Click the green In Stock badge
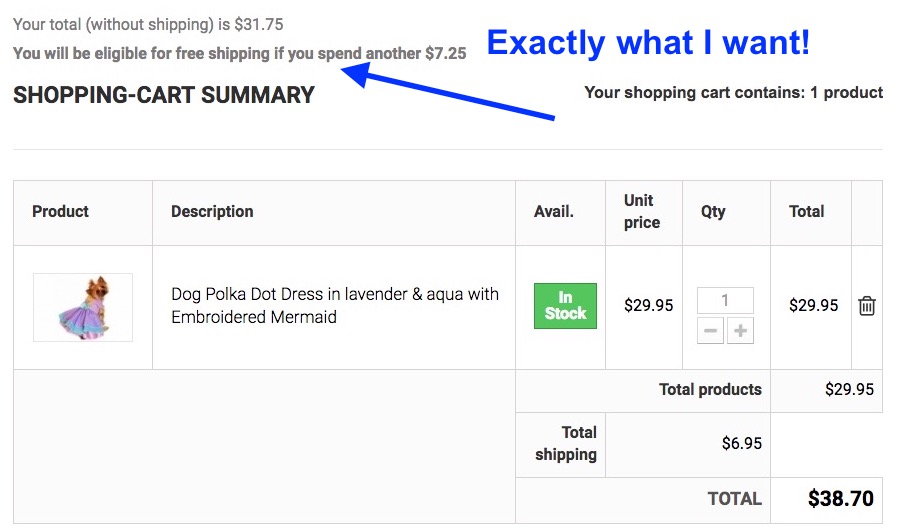The width and height of the screenshot is (919, 532). click(565, 306)
